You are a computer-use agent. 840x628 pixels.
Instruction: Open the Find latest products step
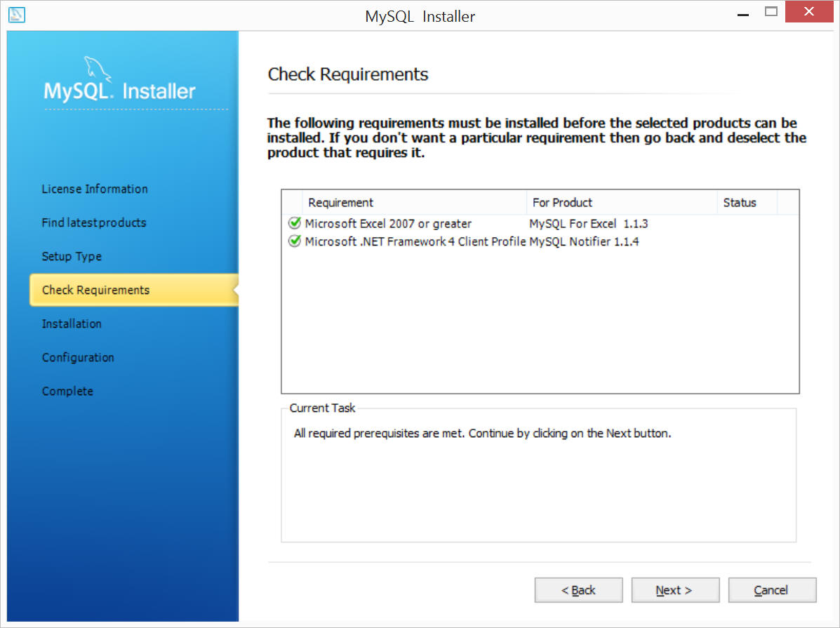[x=94, y=223]
